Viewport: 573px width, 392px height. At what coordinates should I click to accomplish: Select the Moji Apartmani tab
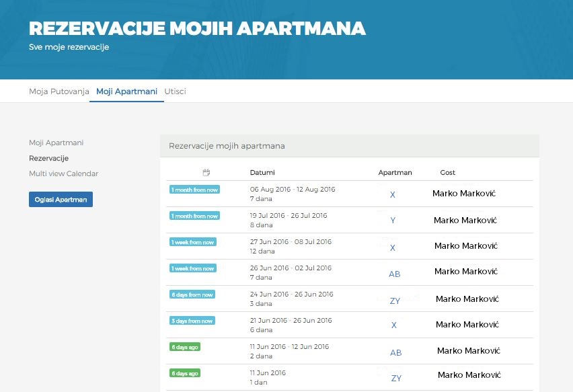click(126, 91)
